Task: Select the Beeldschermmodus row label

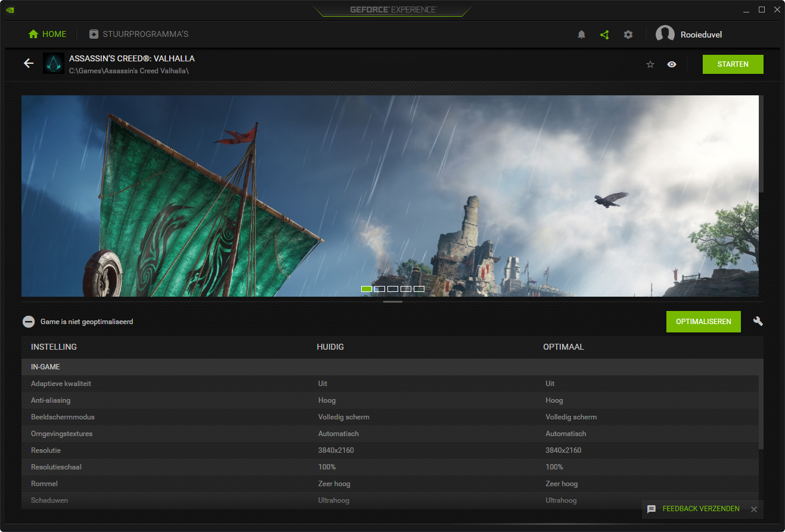Action: point(63,417)
